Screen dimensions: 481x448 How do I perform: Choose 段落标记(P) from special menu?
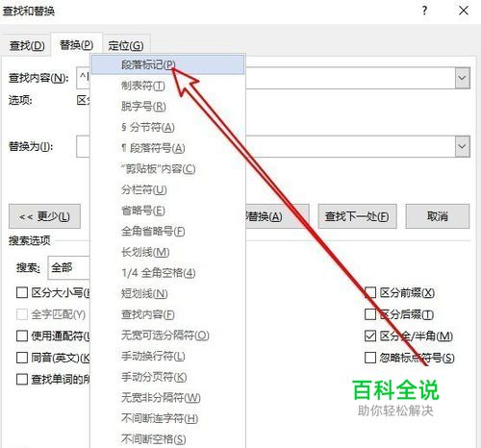click(167, 64)
